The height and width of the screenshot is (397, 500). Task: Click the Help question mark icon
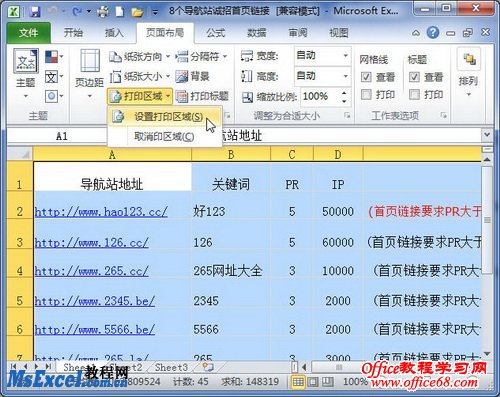433,33
